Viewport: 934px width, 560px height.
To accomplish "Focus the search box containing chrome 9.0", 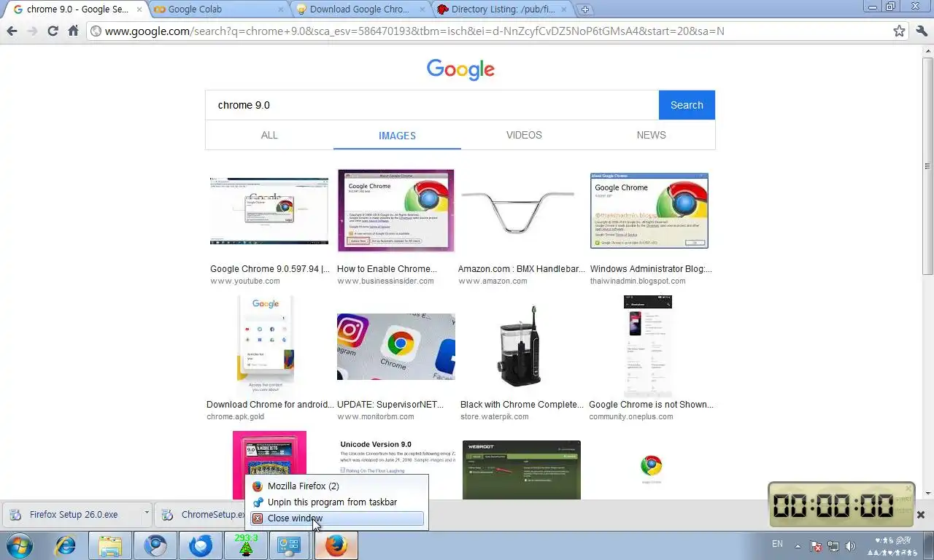I will click(x=432, y=105).
